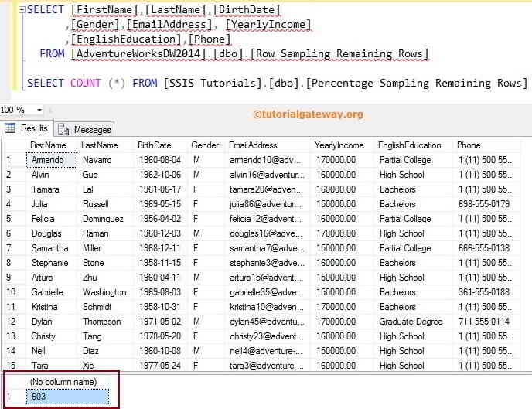
Task: Click the Graduate Degree cell
Action: click(414, 322)
